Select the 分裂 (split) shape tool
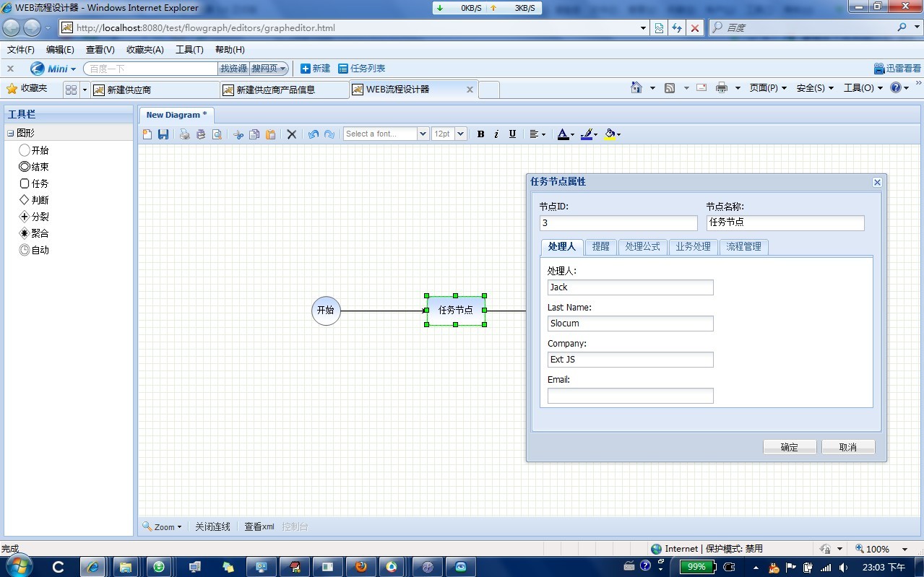 click(34, 217)
